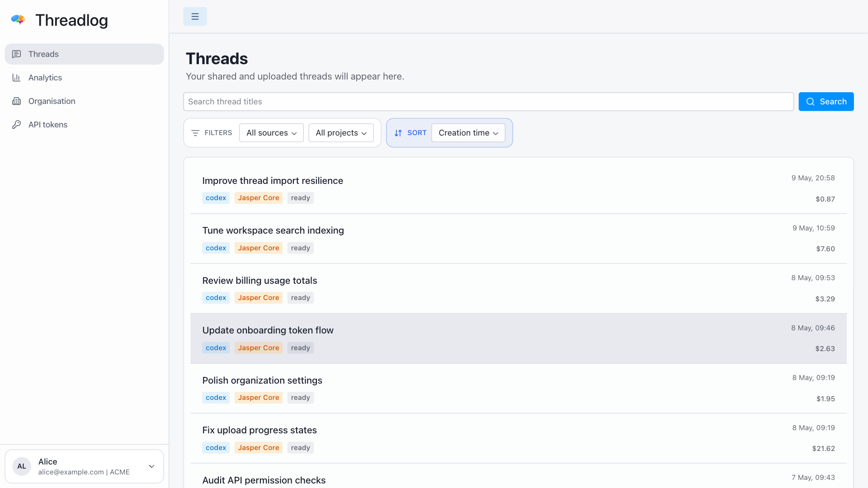Image resolution: width=868 pixels, height=488 pixels.
Task: Click the API tokens key icon
Action: (x=17, y=125)
